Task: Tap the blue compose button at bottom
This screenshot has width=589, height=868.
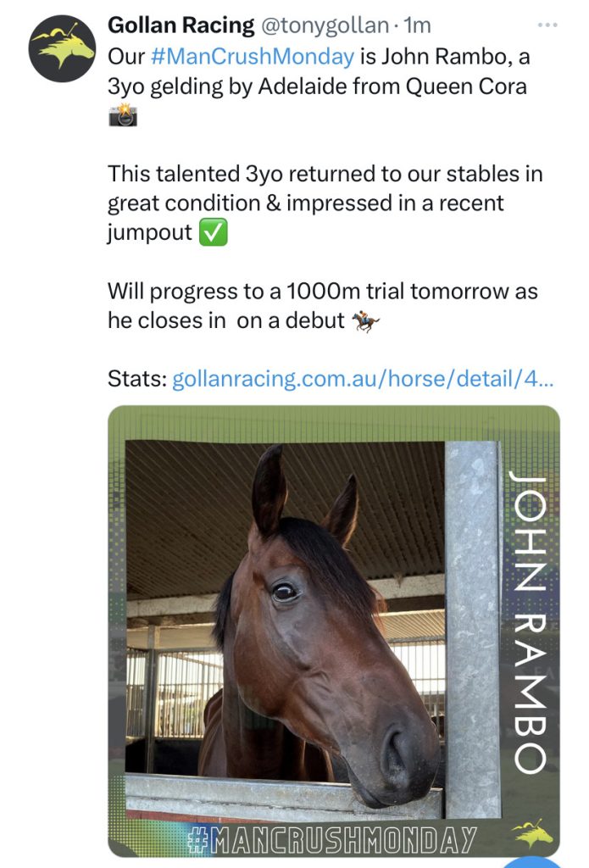Action: coord(532,862)
